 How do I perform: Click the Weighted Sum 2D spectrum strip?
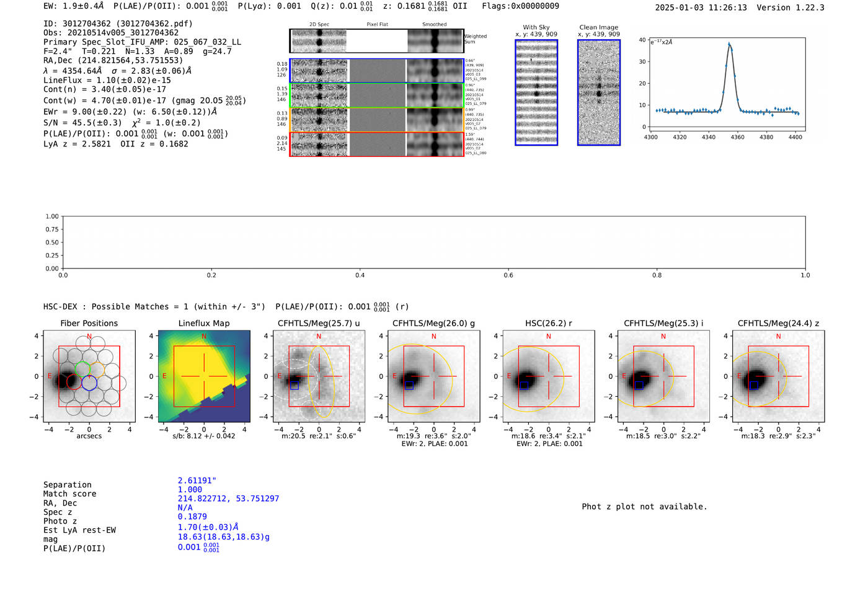pos(376,41)
